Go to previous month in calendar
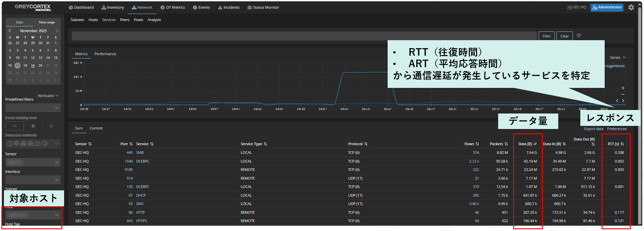Viewport: 644px width, 231px height. coord(10,31)
